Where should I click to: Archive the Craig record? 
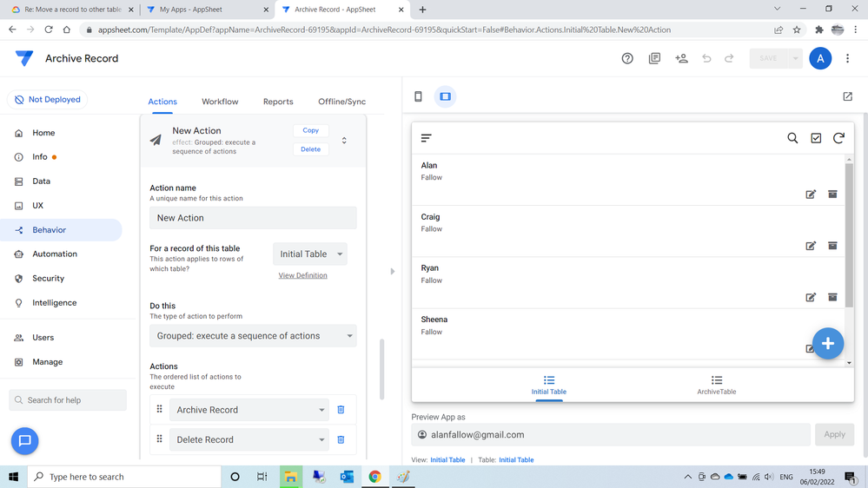[832, 246]
